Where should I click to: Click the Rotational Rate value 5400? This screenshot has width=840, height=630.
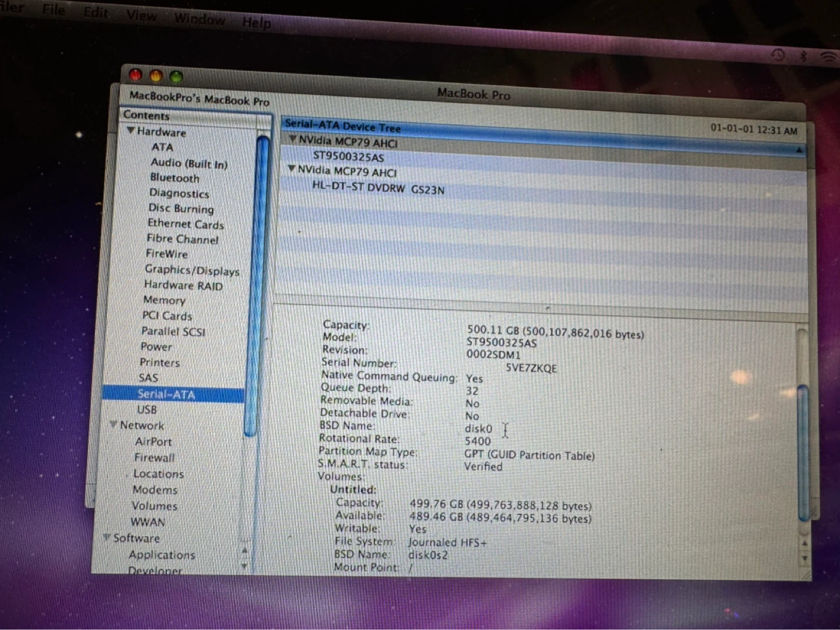pyautogui.click(x=478, y=441)
